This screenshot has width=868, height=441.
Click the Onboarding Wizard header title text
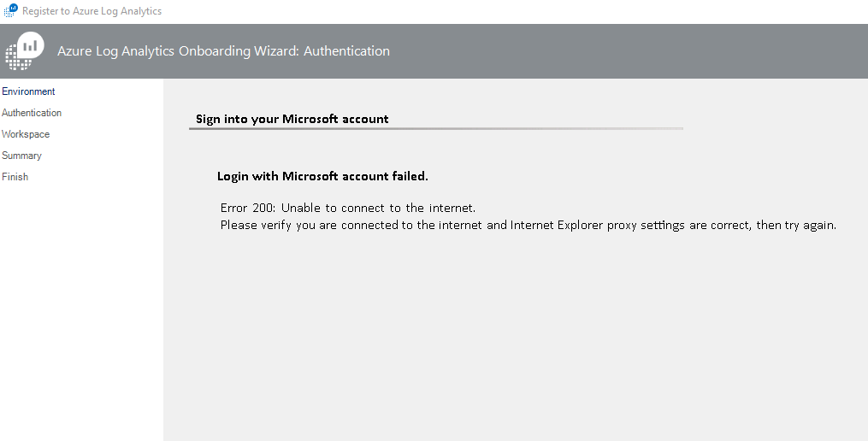pyautogui.click(x=224, y=51)
